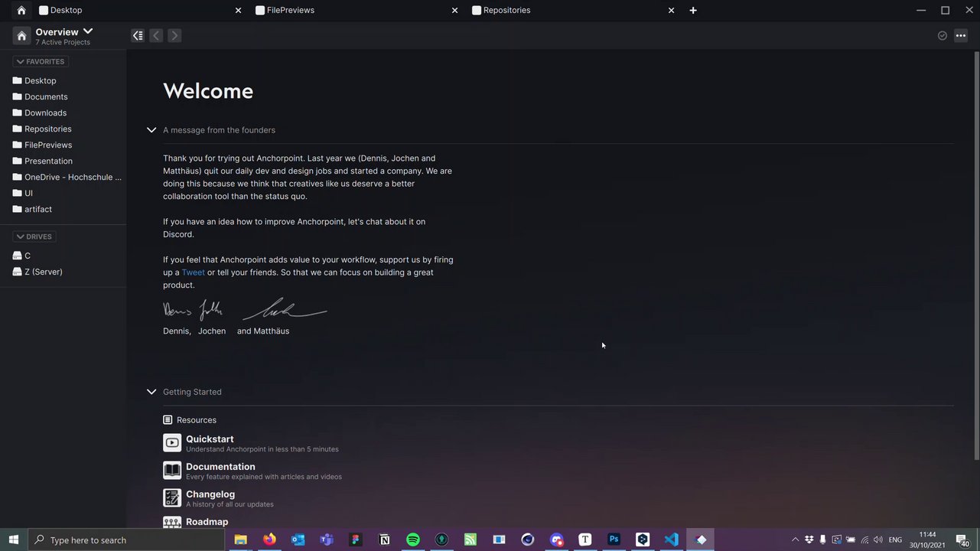980x551 pixels.
Task: Show hidden system tray icons
Action: (x=795, y=540)
